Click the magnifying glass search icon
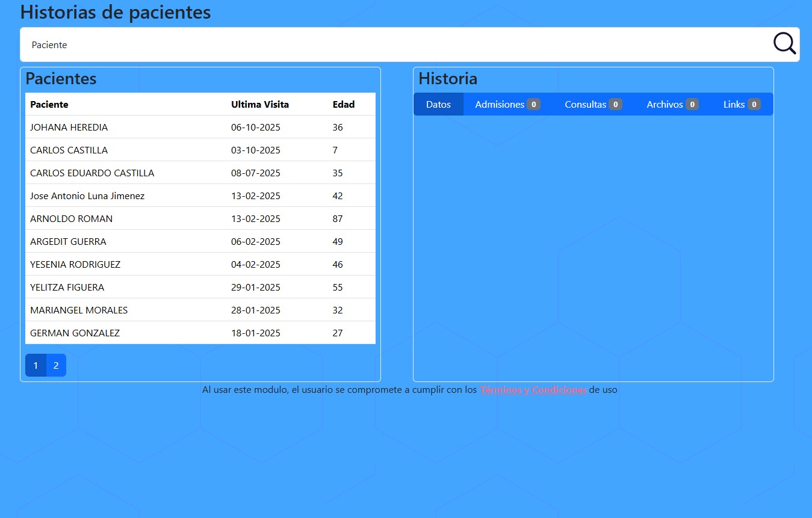This screenshot has width=812, height=518. tap(784, 44)
